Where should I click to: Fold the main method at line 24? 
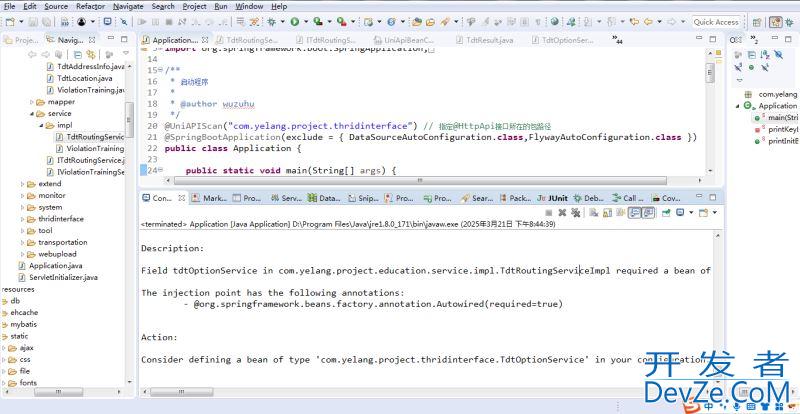(x=161, y=170)
